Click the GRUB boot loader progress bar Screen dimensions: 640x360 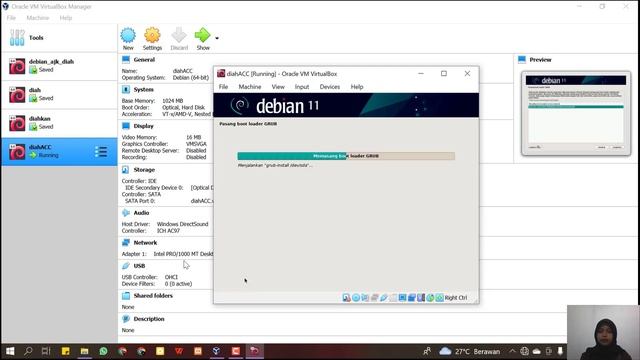(x=346, y=156)
